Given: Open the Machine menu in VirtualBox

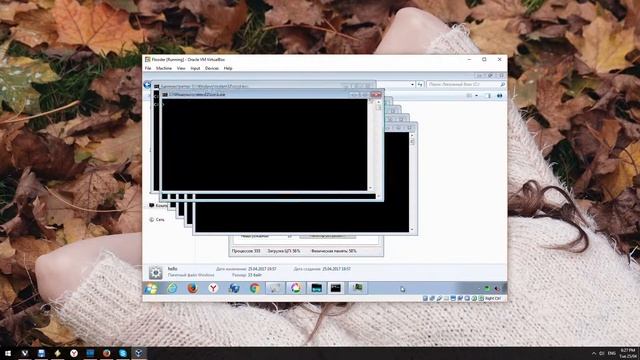Looking at the screenshot, I should tap(164, 68).
